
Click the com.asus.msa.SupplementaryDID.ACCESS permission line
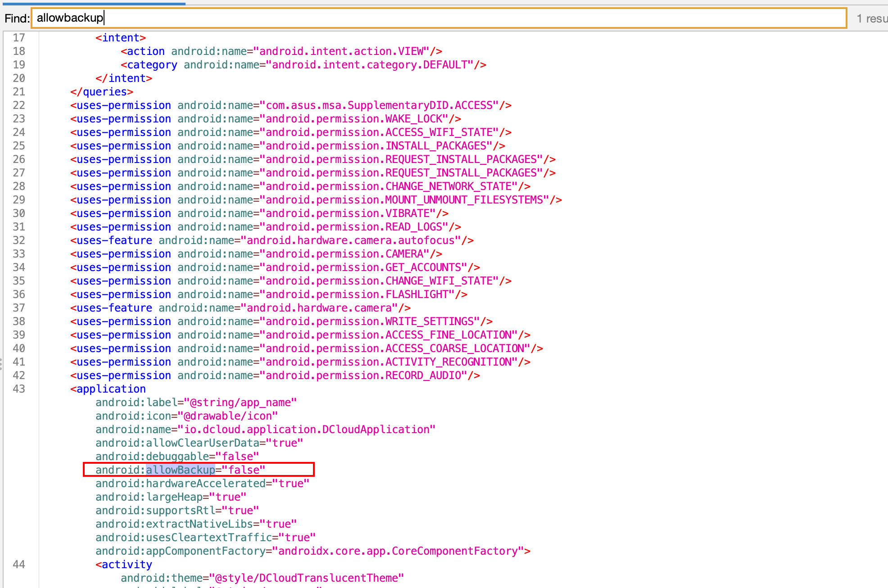click(291, 105)
